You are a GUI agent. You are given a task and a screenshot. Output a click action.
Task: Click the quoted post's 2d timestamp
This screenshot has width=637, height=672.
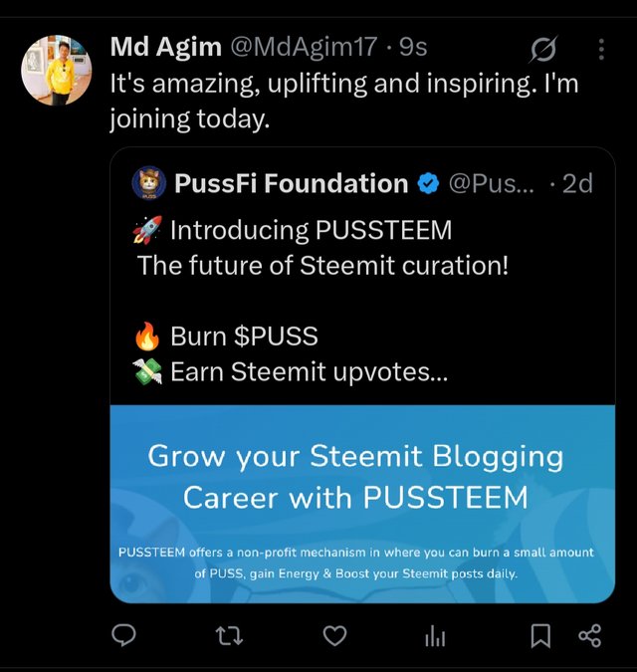click(x=577, y=183)
